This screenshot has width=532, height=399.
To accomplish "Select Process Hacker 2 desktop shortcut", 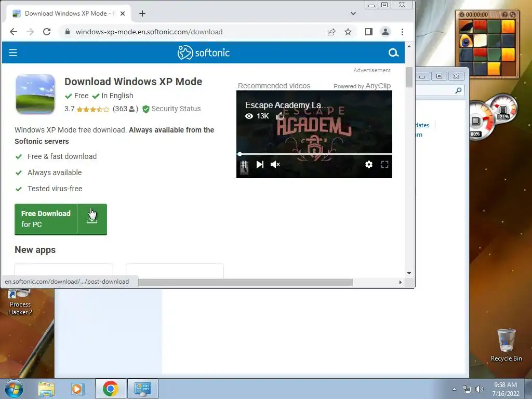I will (x=20, y=303).
